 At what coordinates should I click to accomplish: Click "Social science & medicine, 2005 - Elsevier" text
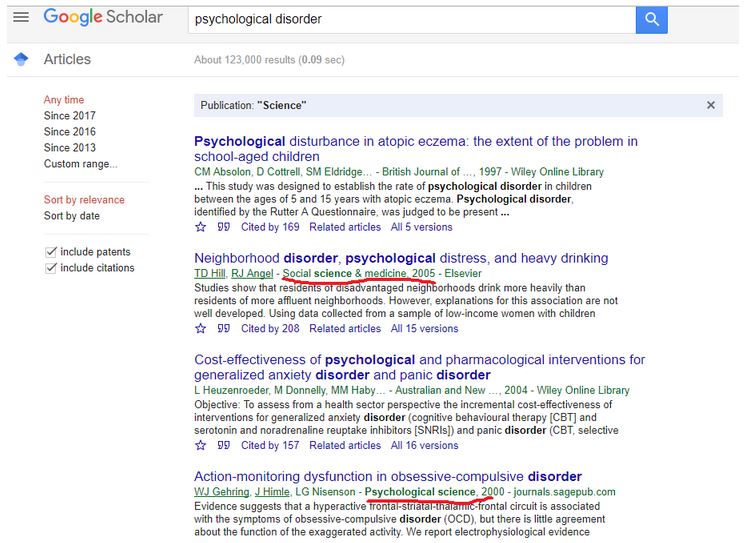[382, 274]
